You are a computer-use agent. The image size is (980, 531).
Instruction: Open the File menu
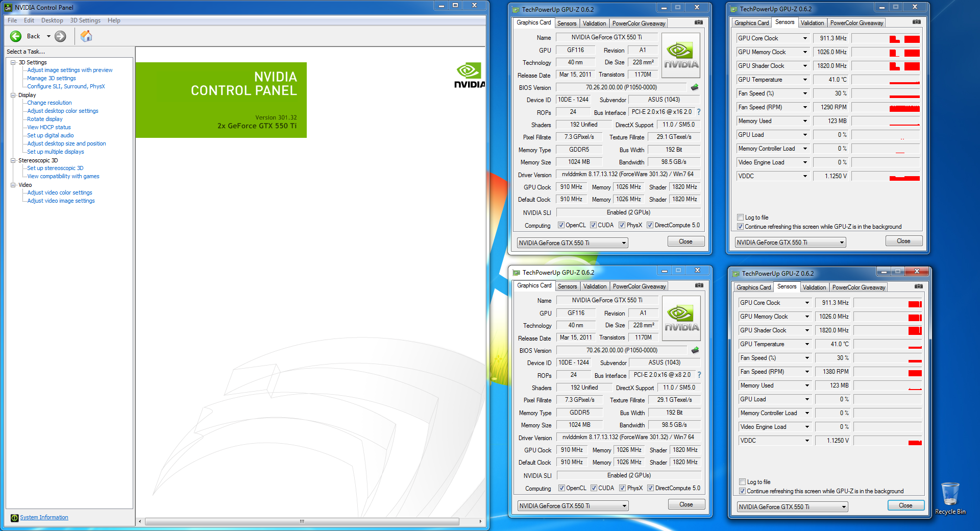tap(12, 20)
